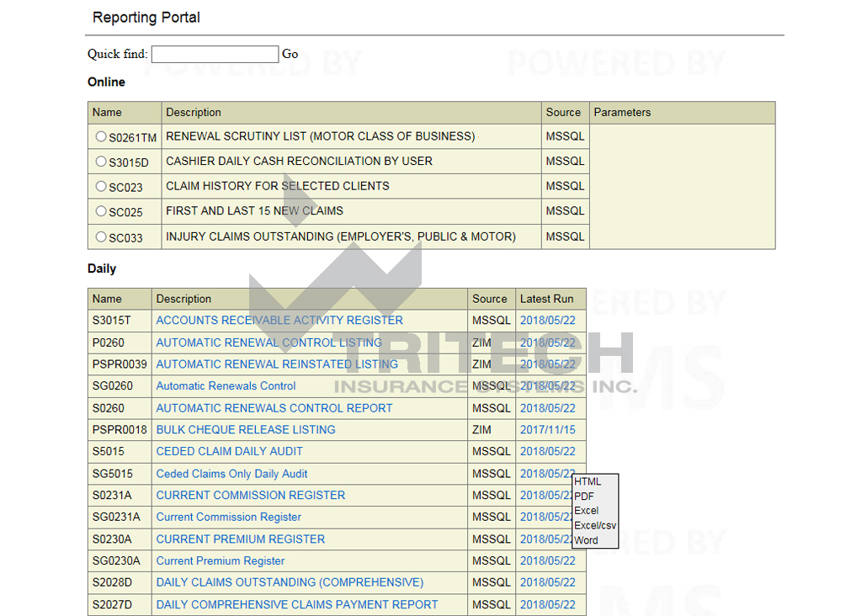The width and height of the screenshot is (867, 616).
Task: Open Current Premium Register SG0230A link
Action: tap(220, 560)
